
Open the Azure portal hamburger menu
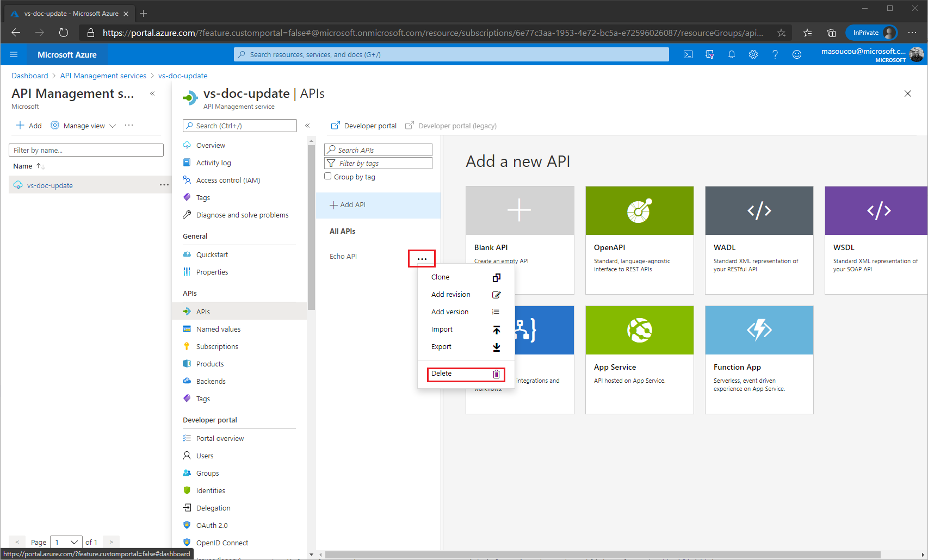coord(14,54)
